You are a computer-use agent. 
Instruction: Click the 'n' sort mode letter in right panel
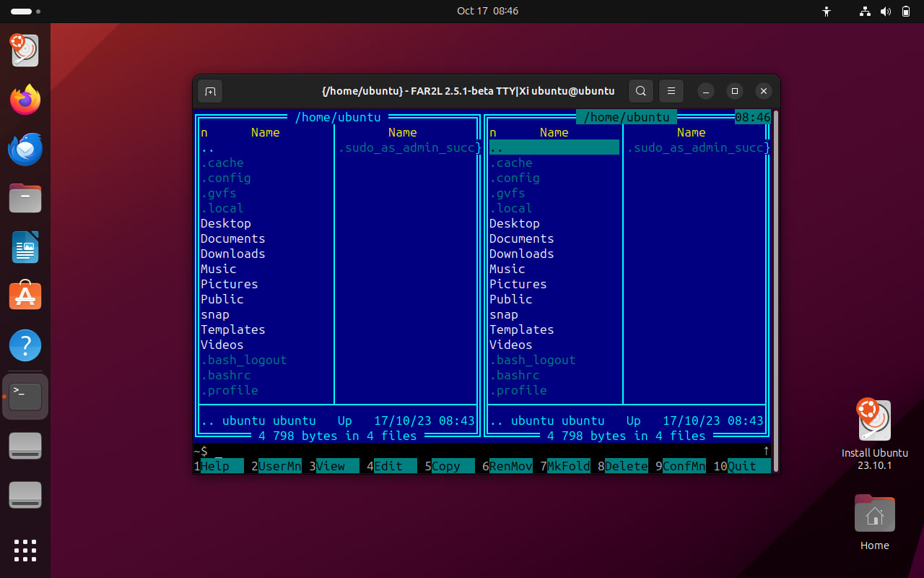[493, 132]
